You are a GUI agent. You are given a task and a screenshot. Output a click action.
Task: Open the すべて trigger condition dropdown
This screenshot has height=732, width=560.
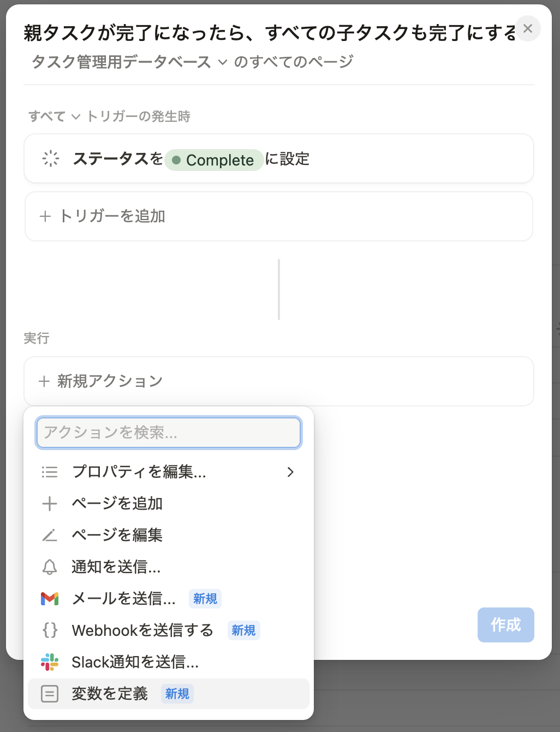[54, 116]
